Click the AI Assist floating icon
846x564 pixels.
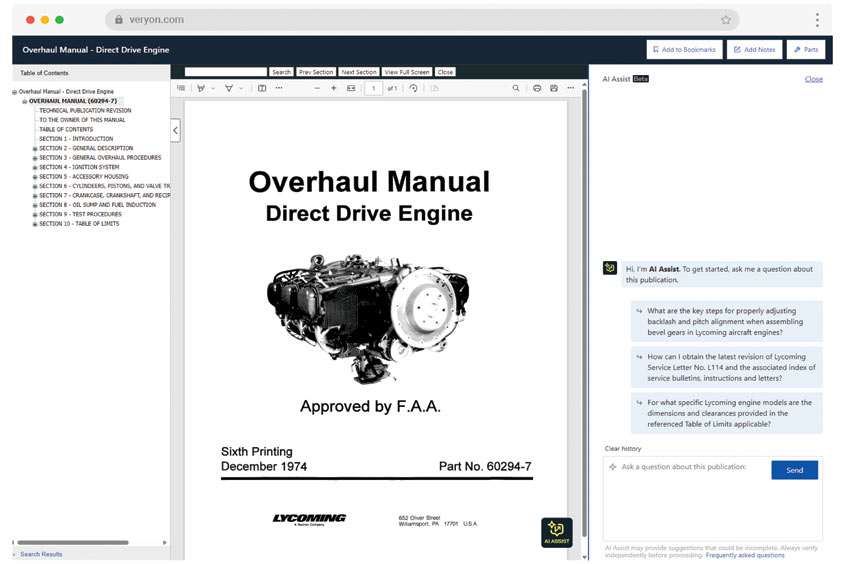click(x=556, y=532)
